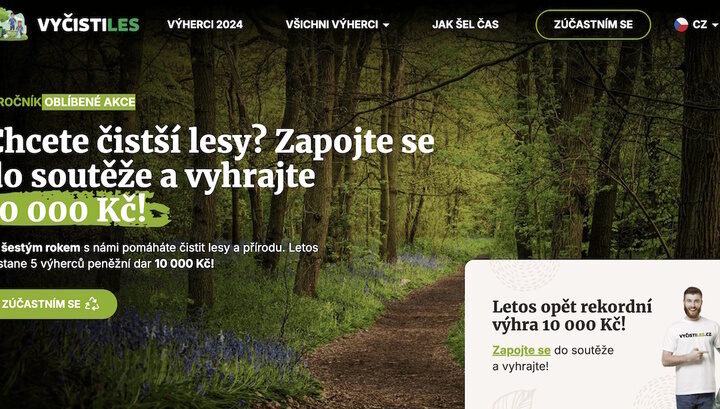Image resolution: width=720 pixels, height=409 pixels.
Task: Go to Jak šel čas page
Action: click(x=465, y=24)
